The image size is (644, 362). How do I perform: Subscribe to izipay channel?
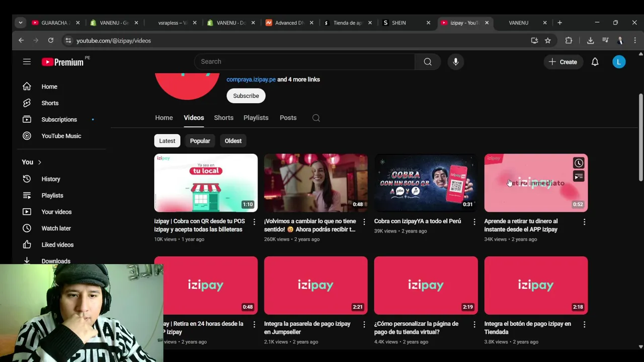tap(246, 96)
